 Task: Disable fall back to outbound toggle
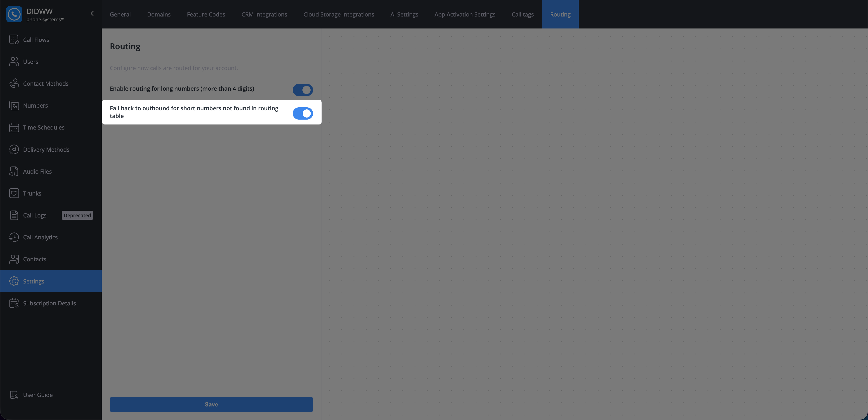pos(303,114)
